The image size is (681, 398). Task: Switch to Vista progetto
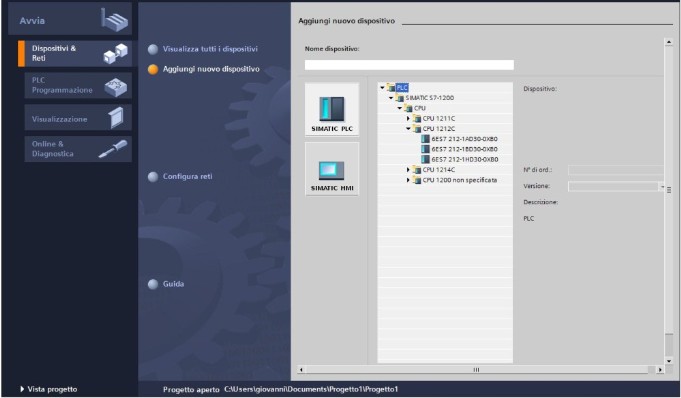[x=49, y=389]
